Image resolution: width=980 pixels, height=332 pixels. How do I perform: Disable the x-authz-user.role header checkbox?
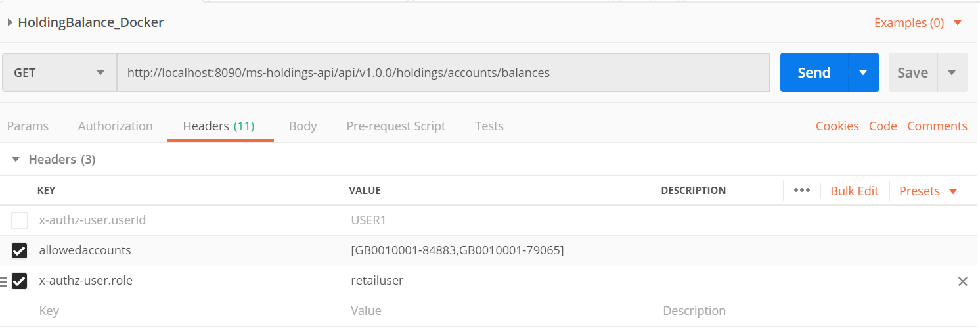click(20, 281)
